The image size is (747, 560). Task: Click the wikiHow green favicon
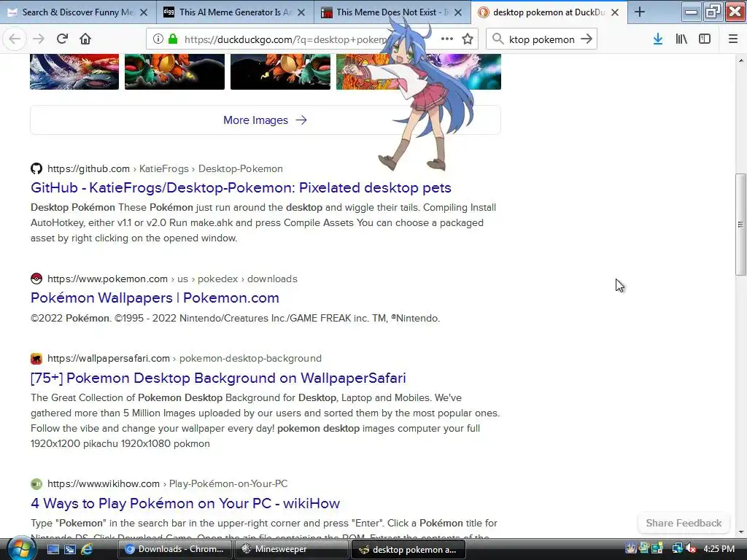36,484
